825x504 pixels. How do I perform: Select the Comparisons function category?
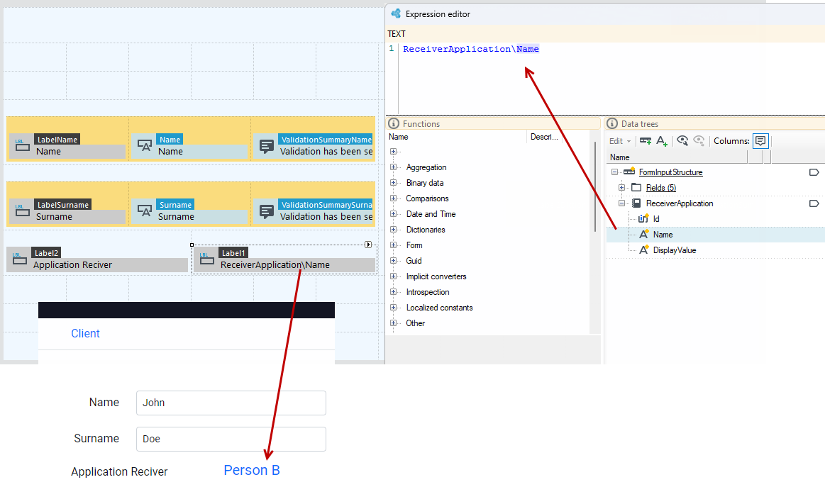coord(427,198)
